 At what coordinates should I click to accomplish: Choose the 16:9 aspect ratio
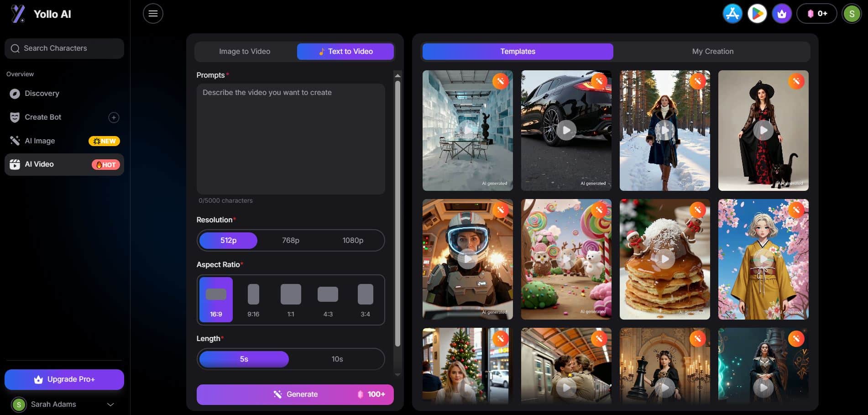216,299
